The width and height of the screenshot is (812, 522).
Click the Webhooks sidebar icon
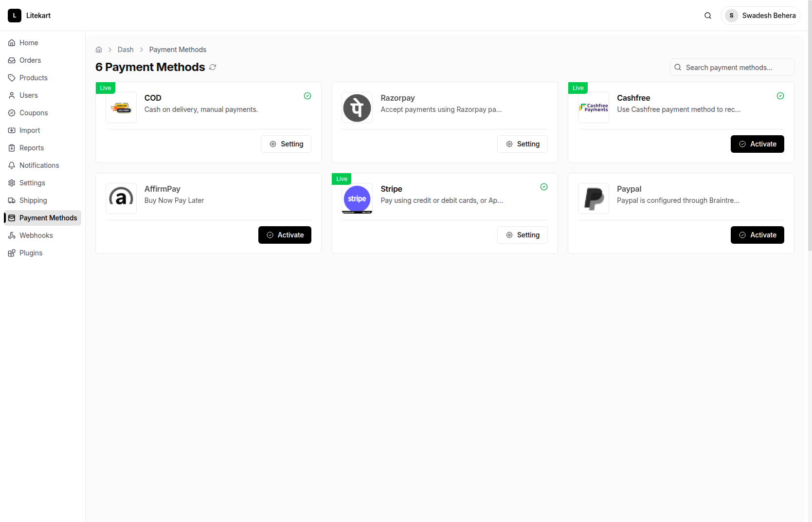click(x=12, y=235)
